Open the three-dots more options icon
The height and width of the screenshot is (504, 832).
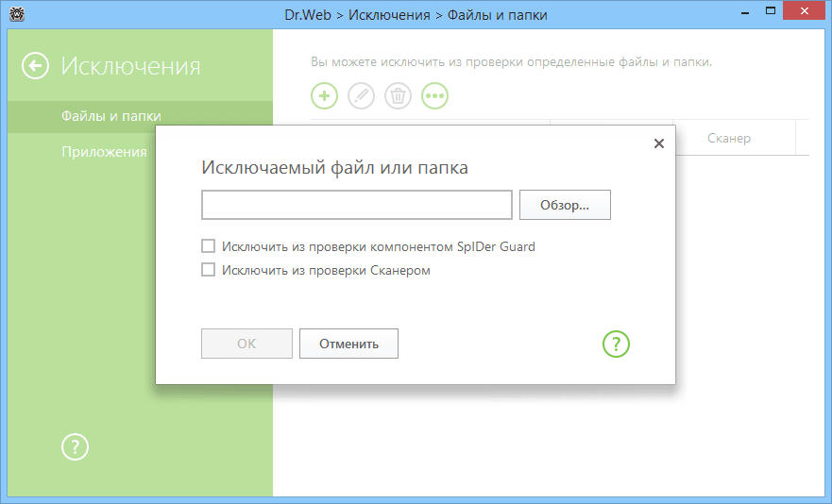(x=434, y=96)
